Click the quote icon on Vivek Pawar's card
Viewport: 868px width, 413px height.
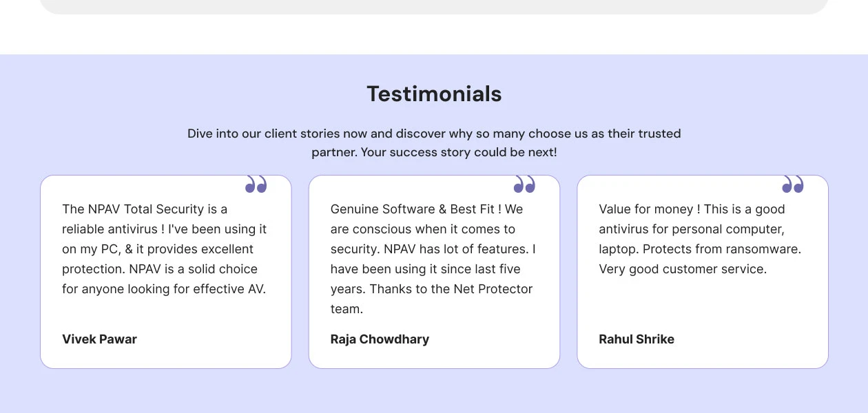tap(256, 184)
